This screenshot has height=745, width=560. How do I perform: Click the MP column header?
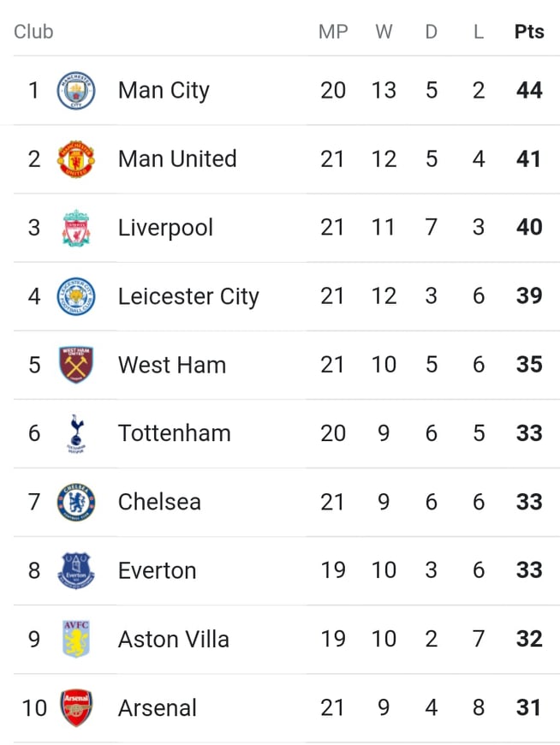pos(333,32)
